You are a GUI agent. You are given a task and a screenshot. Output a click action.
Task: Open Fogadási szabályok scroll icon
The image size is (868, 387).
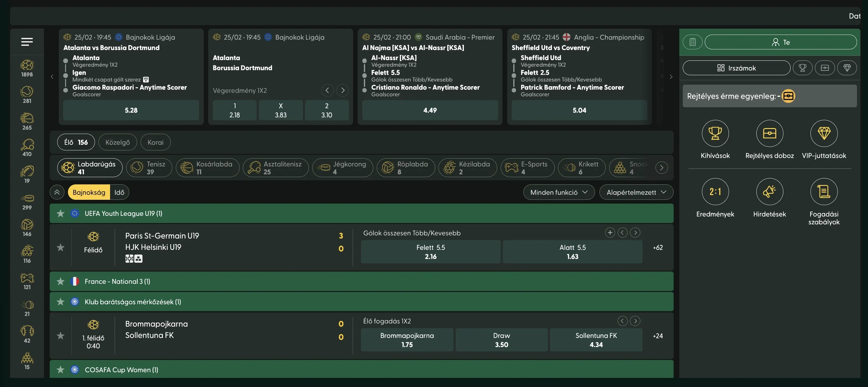[824, 192]
